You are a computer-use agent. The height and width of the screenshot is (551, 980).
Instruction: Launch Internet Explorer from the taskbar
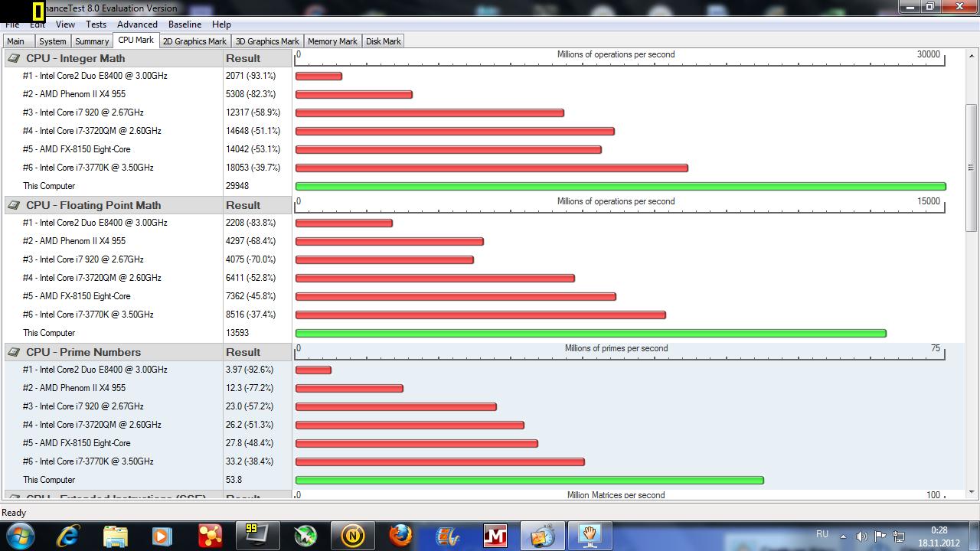click(68, 536)
